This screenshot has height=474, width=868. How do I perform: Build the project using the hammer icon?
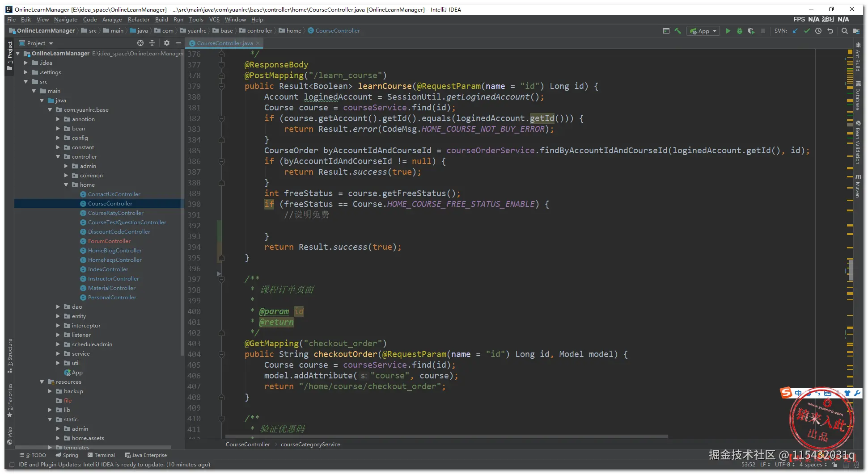tap(678, 31)
